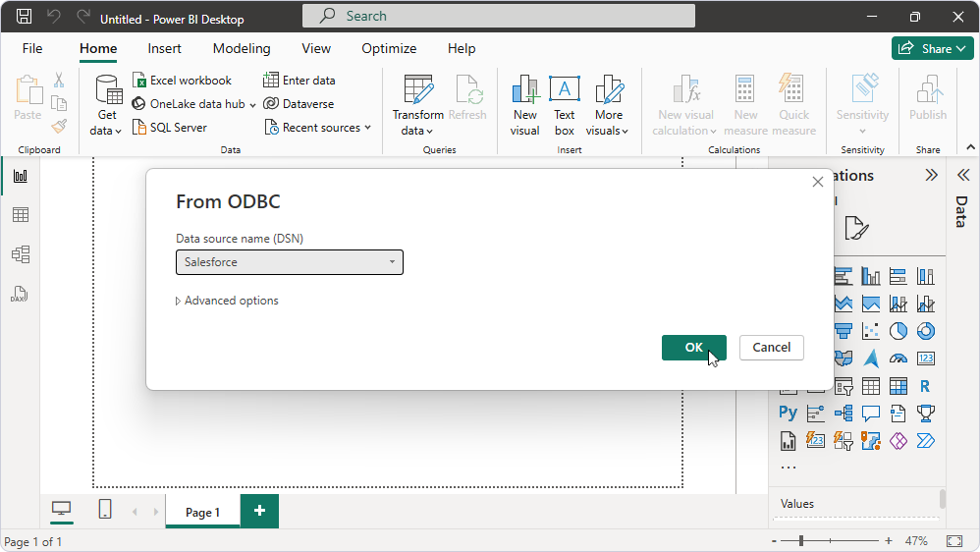Image resolution: width=980 pixels, height=552 pixels.
Task: Click the Undo arrow in title bar
Action: 54,17
